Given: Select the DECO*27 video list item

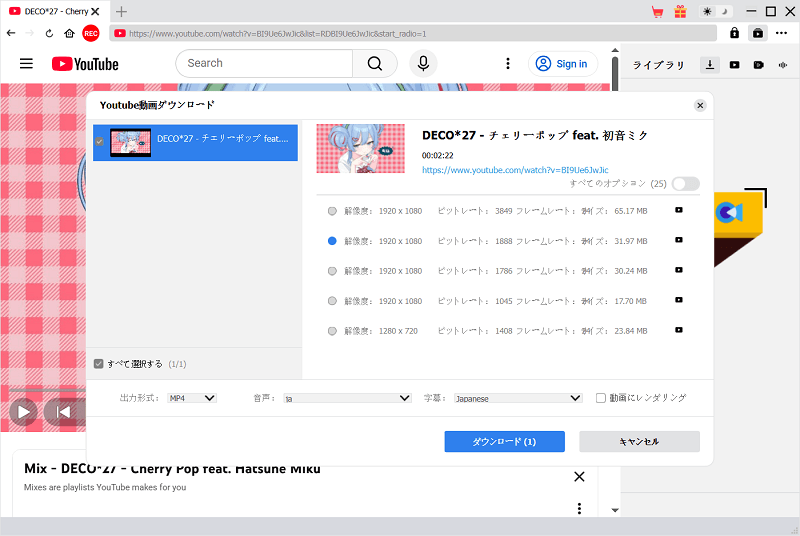Looking at the screenshot, I should 195,142.
